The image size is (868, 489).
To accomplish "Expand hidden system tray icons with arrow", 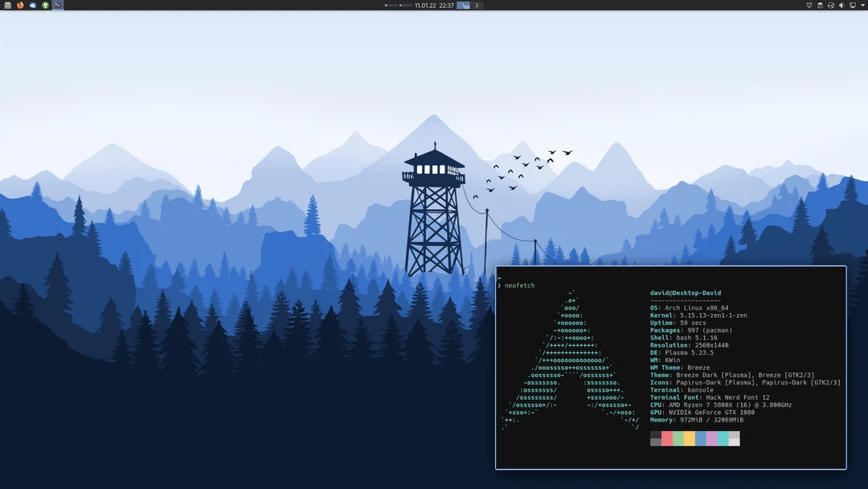I will 862,5.
